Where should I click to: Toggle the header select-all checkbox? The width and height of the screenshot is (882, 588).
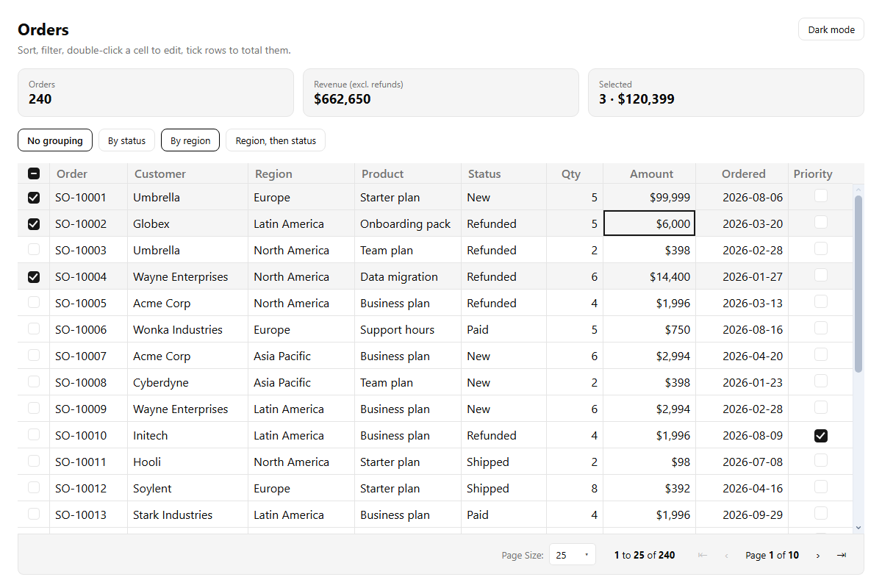point(34,173)
